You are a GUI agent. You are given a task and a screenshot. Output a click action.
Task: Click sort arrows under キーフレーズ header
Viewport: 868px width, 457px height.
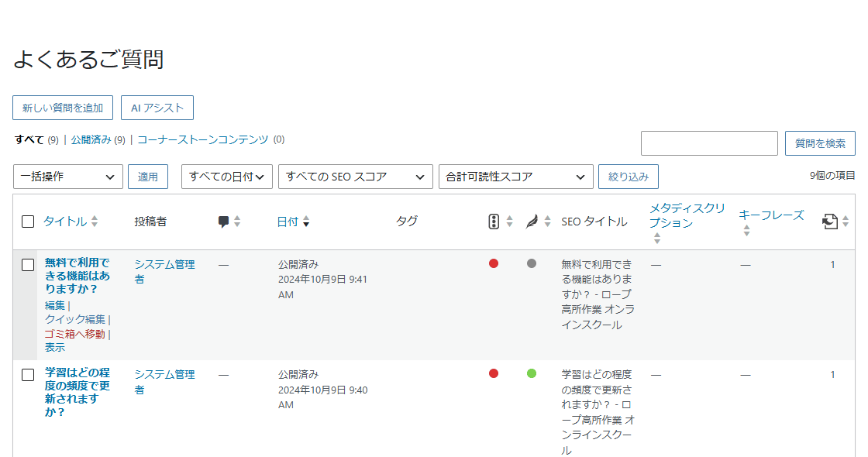pyautogui.click(x=746, y=230)
